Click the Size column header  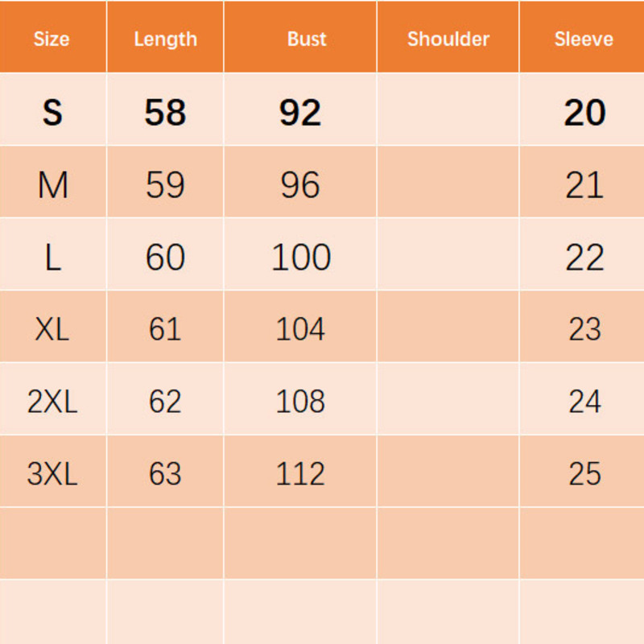52,39
